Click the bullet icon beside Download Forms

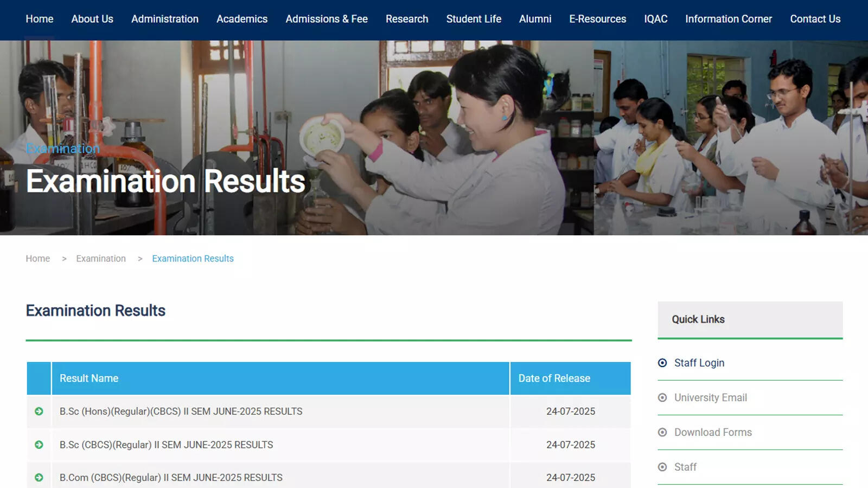(662, 432)
